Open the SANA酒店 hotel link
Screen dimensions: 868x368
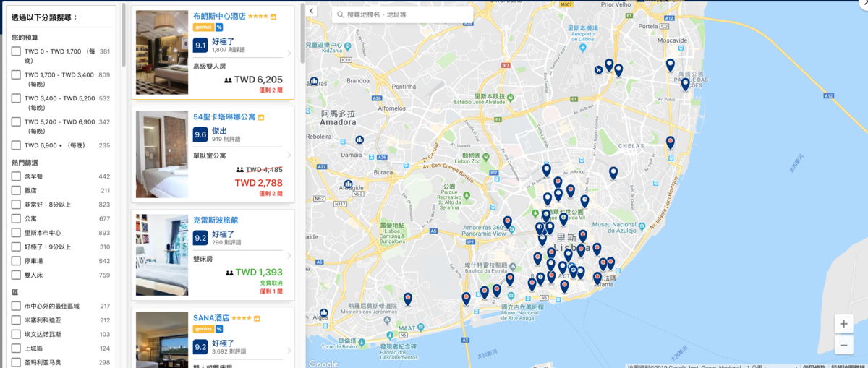coord(210,317)
